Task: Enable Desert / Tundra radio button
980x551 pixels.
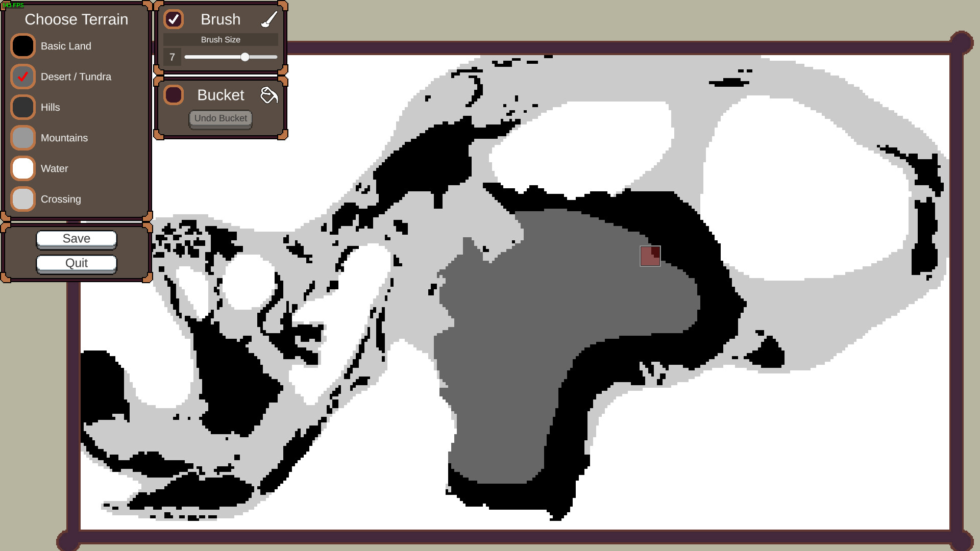Action: [x=23, y=76]
